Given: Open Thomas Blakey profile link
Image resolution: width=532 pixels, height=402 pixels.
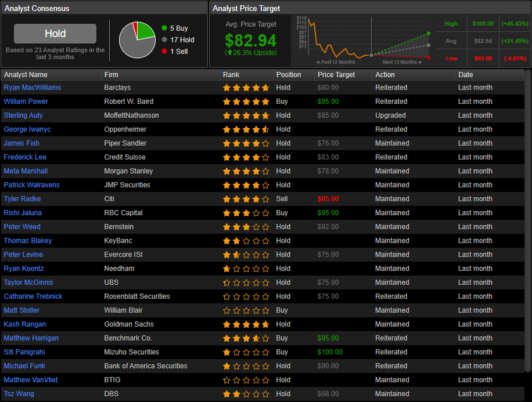Looking at the screenshot, I should (28, 240).
